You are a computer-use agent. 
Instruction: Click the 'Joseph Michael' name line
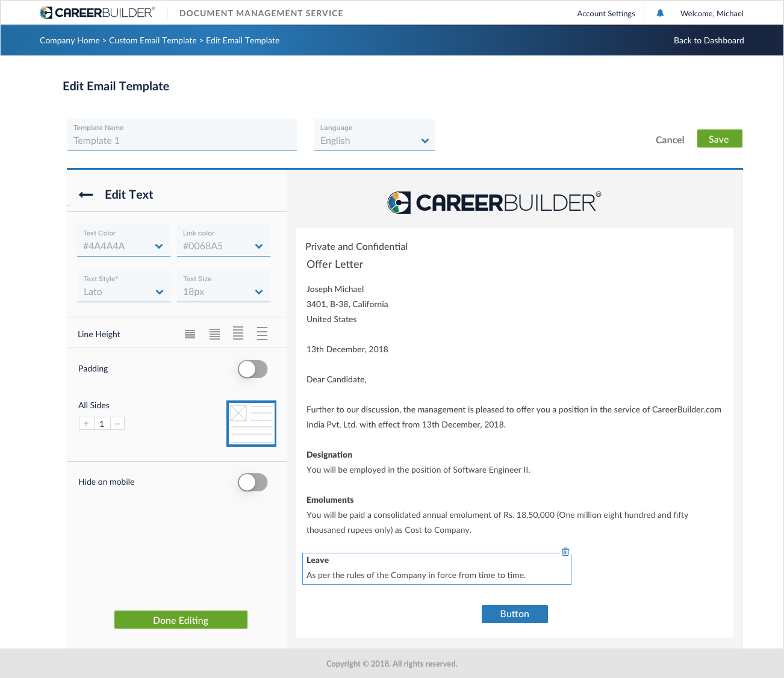(335, 289)
